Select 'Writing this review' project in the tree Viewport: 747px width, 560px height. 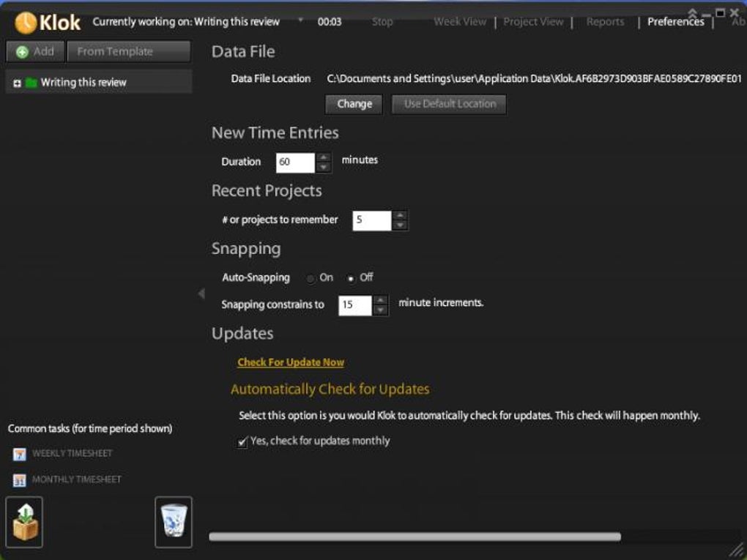(99, 82)
